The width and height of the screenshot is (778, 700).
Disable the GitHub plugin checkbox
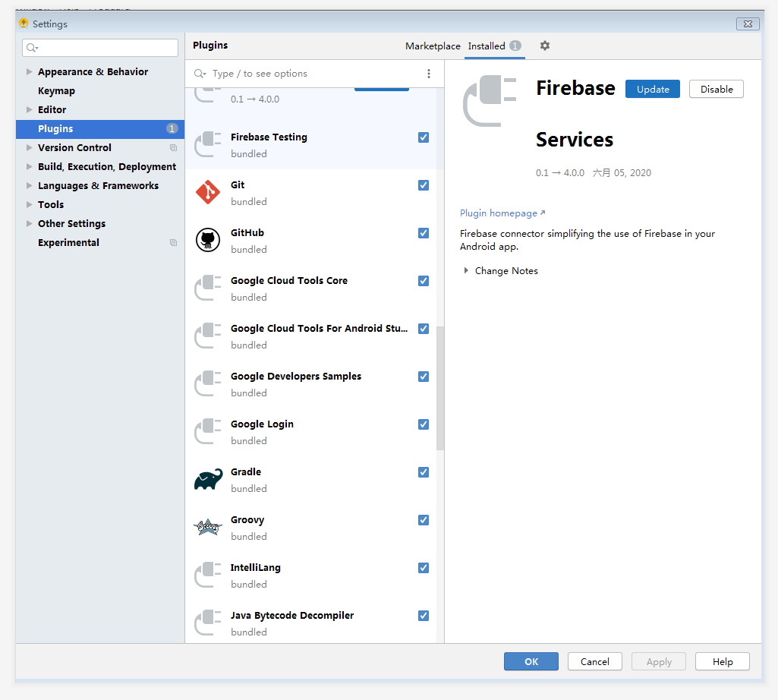[424, 233]
